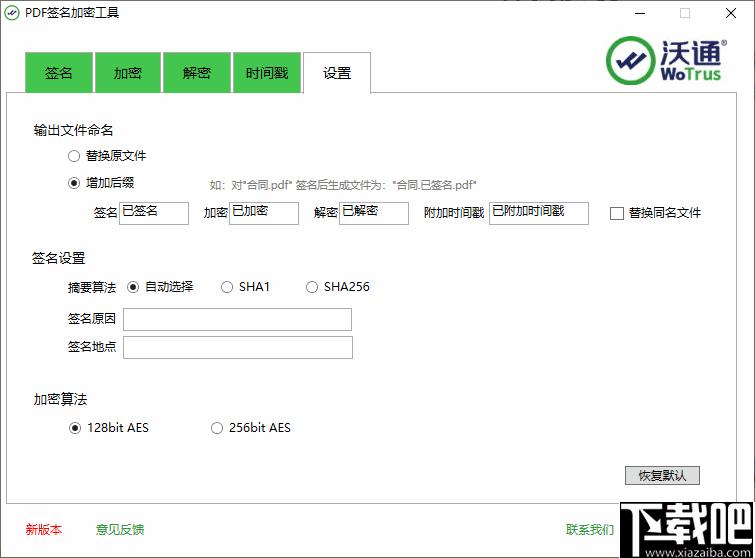The height and width of the screenshot is (558, 755).
Task: Choose the 增加后缀 radio option
Action: [74, 183]
